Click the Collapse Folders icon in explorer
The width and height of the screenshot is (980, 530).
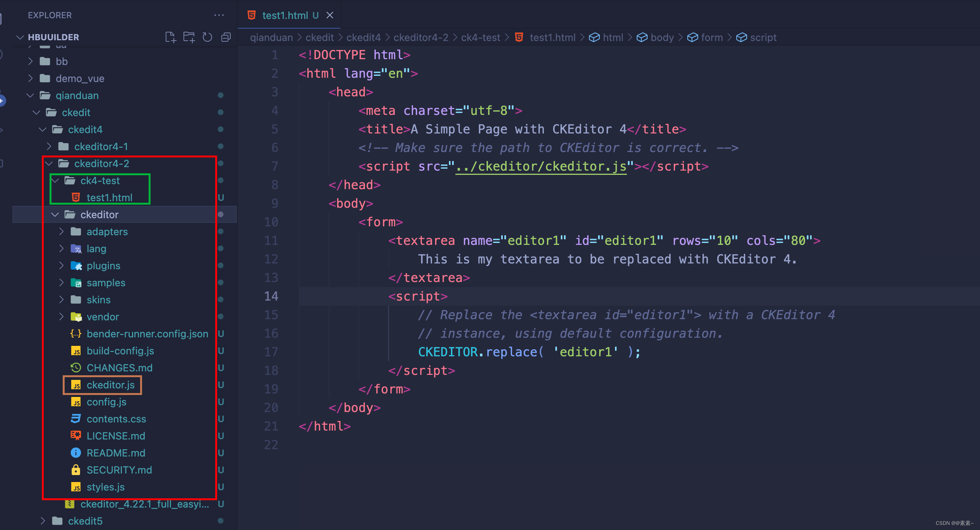coord(226,37)
